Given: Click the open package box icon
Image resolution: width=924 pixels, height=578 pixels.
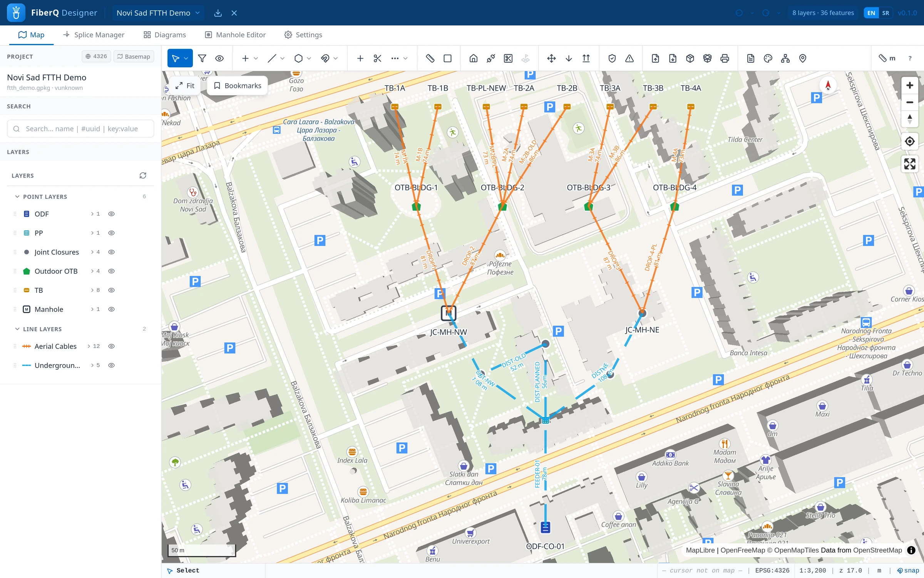Looking at the screenshot, I should [x=707, y=58].
